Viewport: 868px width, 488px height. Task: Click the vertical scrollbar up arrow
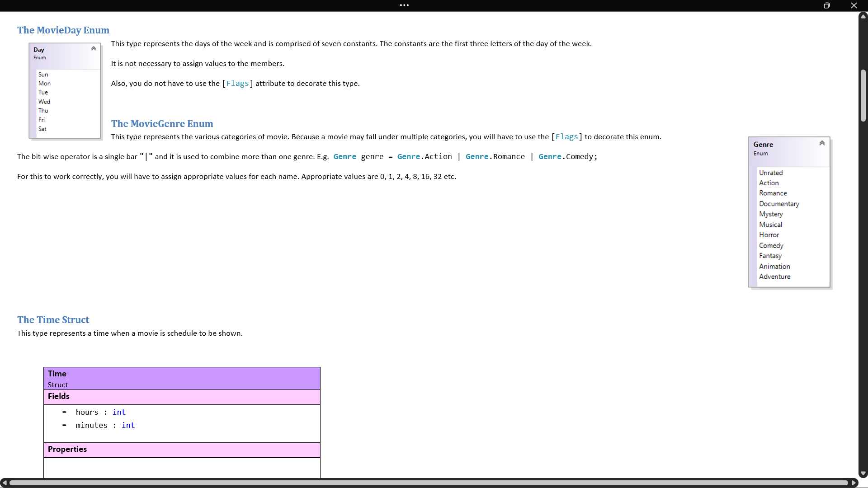[863, 16]
